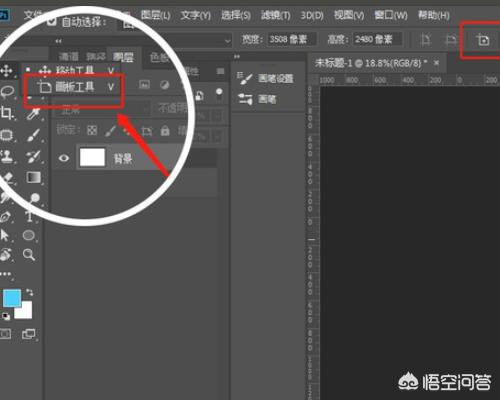
Task: Open the cyan foreground color swatch
Action: point(12,298)
